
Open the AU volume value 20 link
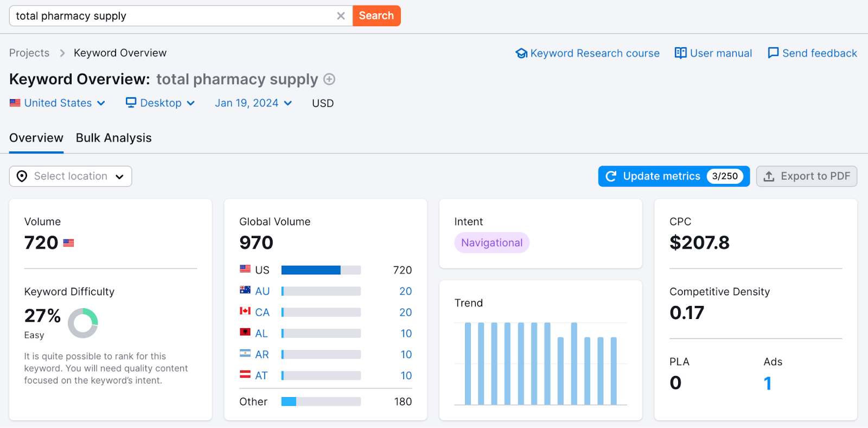(x=405, y=291)
